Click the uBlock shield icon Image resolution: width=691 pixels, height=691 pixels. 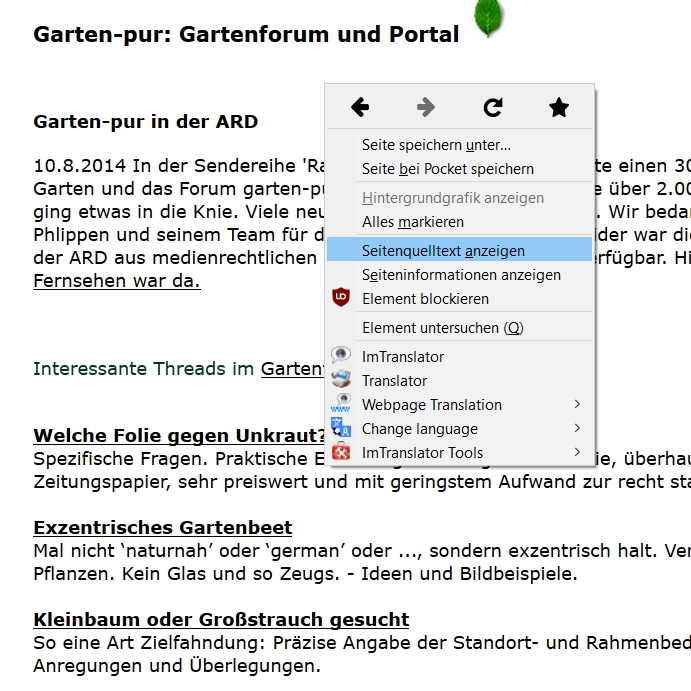click(x=342, y=298)
